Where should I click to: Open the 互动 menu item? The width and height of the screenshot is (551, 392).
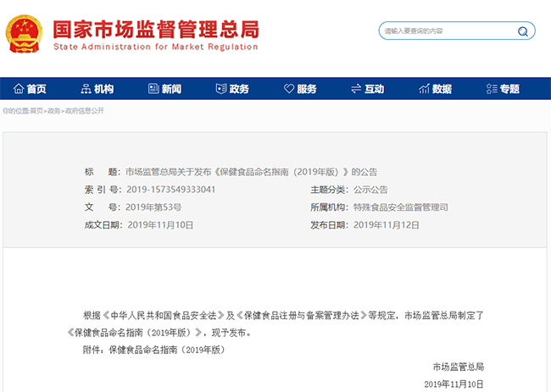pos(374,89)
